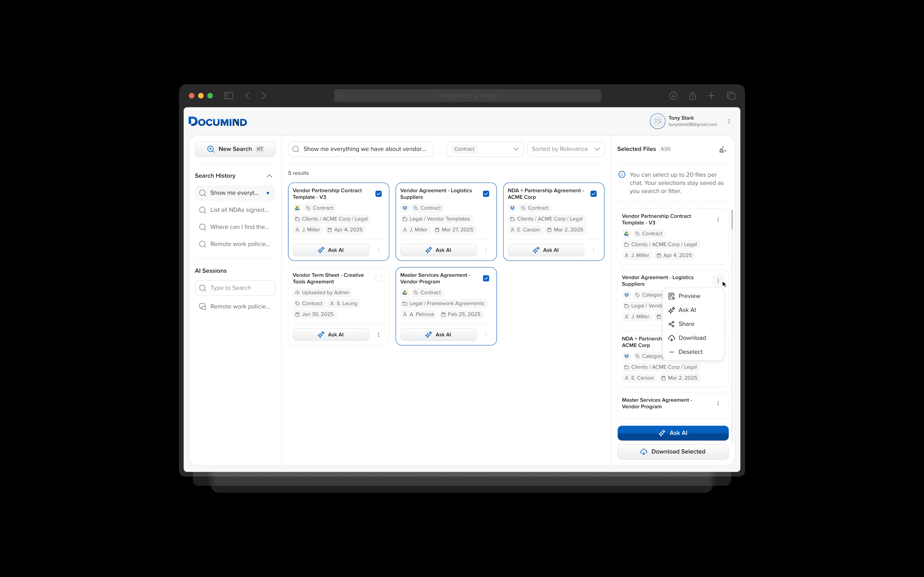Select Deselect from the context menu
The image size is (924, 577).
[x=690, y=352]
